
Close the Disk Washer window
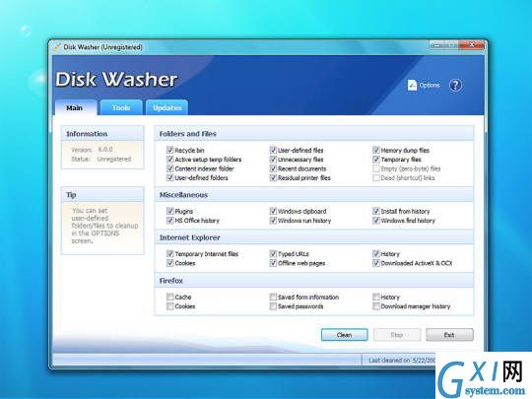pos(472,45)
